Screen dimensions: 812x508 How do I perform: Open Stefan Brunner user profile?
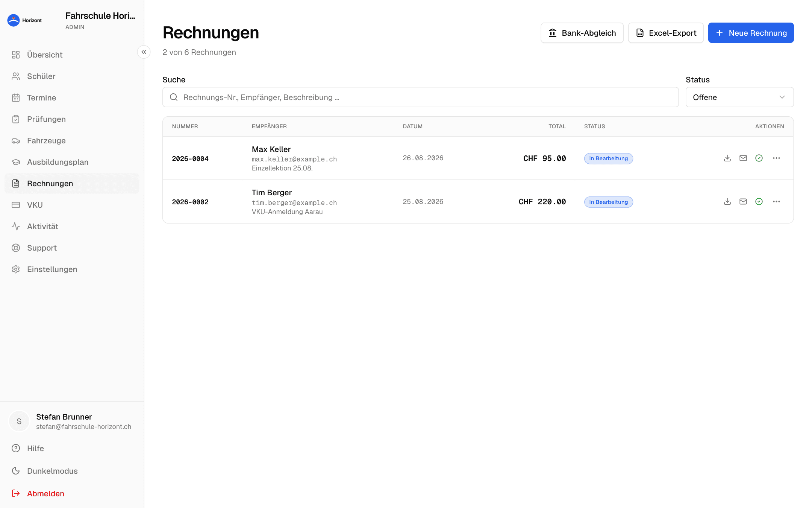point(72,421)
